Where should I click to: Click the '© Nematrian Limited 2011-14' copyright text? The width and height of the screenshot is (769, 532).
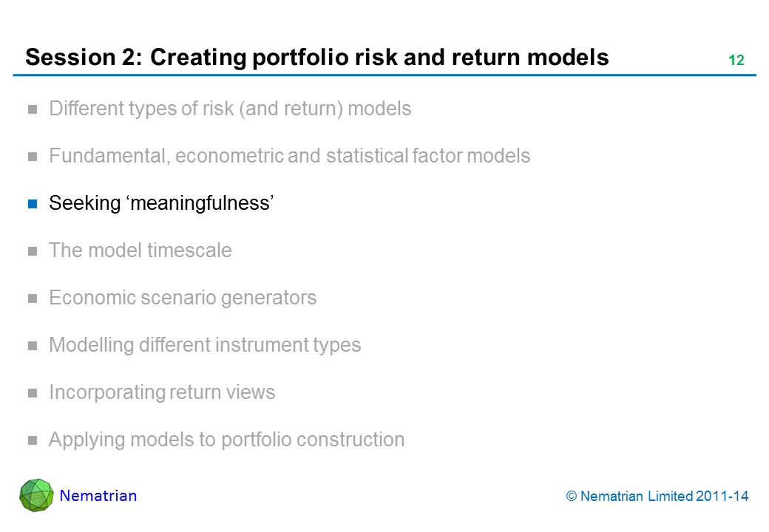[x=657, y=497]
